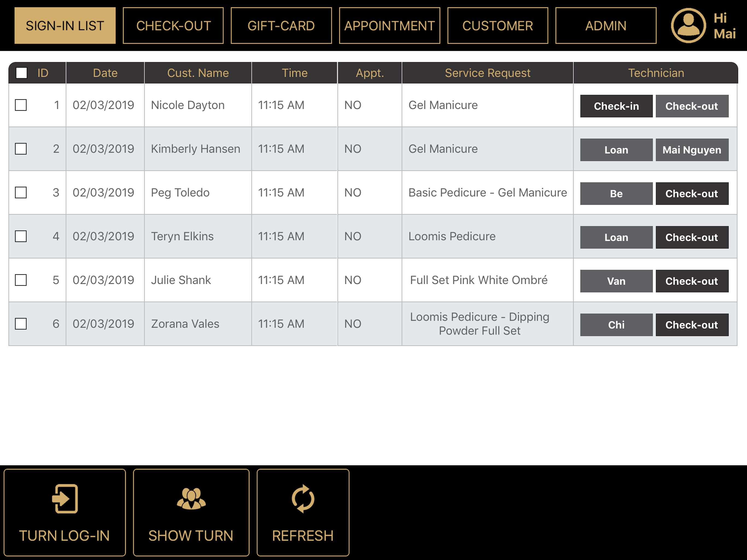The width and height of the screenshot is (747, 560).
Task: Click the Loomis Pedicure service for Teryn Elkins
Action: click(x=452, y=236)
